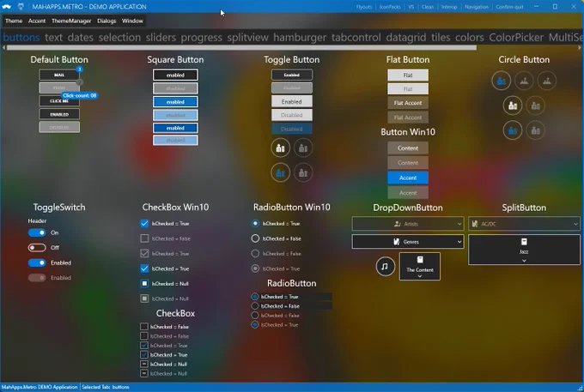Click the bright IsChecked = Null box under CheckBox Win10
This screenshot has width=584, height=392.
coord(144,283)
